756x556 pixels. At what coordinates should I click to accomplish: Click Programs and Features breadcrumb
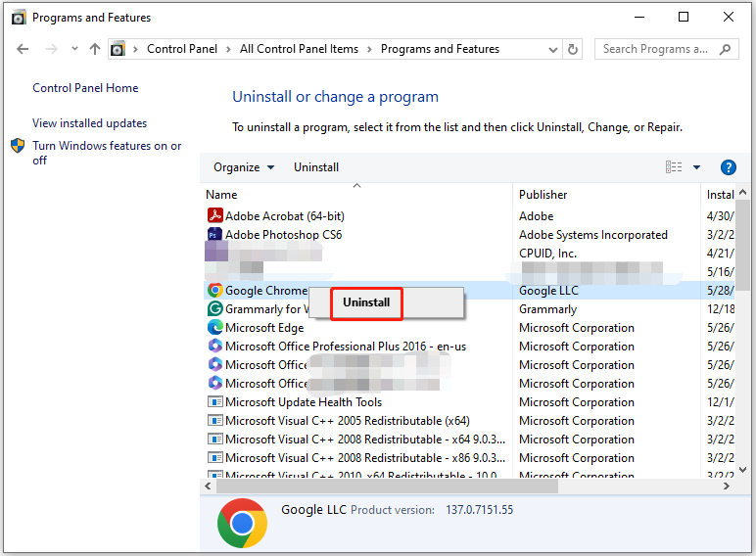(x=440, y=49)
